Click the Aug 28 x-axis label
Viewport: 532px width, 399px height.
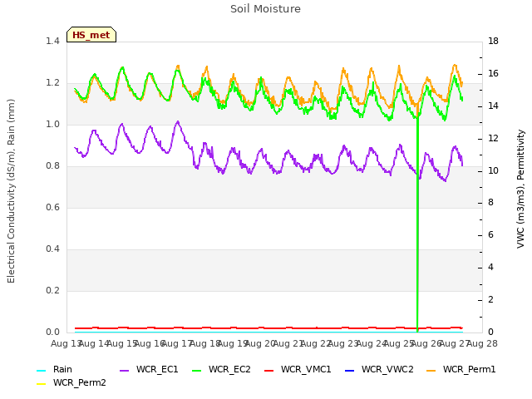482,343
